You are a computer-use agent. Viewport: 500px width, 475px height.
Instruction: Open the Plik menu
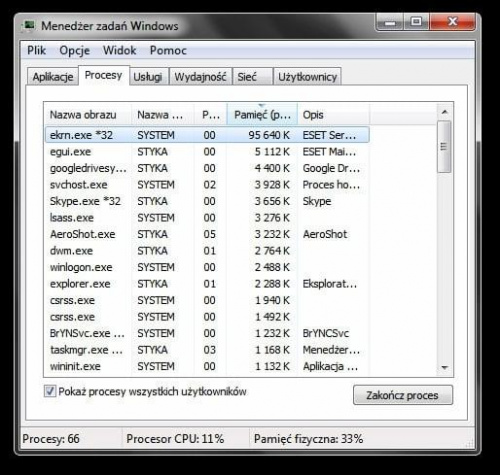click(36, 51)
